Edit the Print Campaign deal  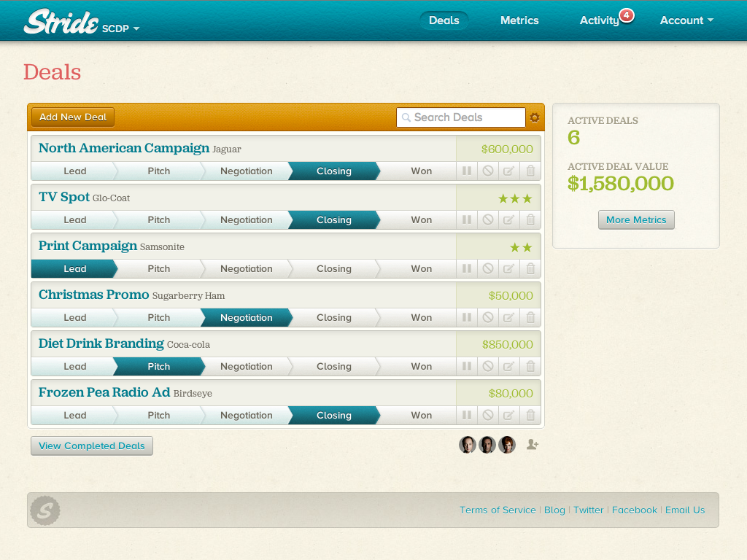(x=508, y=268)
